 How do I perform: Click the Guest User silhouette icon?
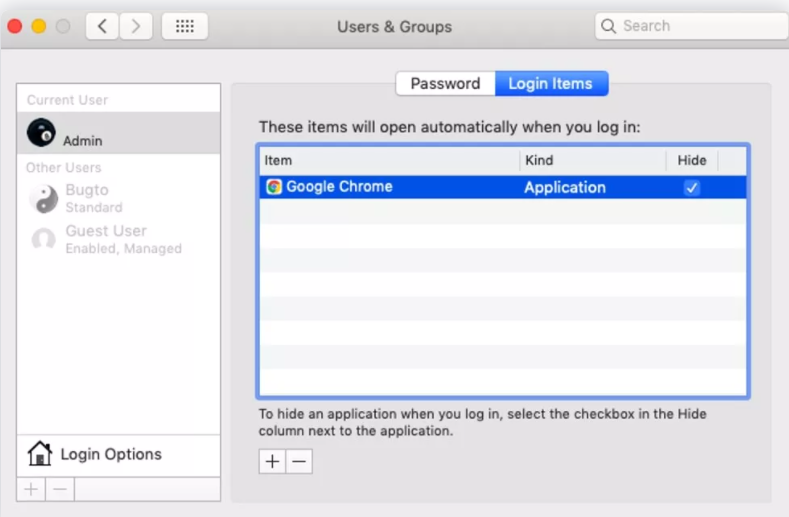43,239
